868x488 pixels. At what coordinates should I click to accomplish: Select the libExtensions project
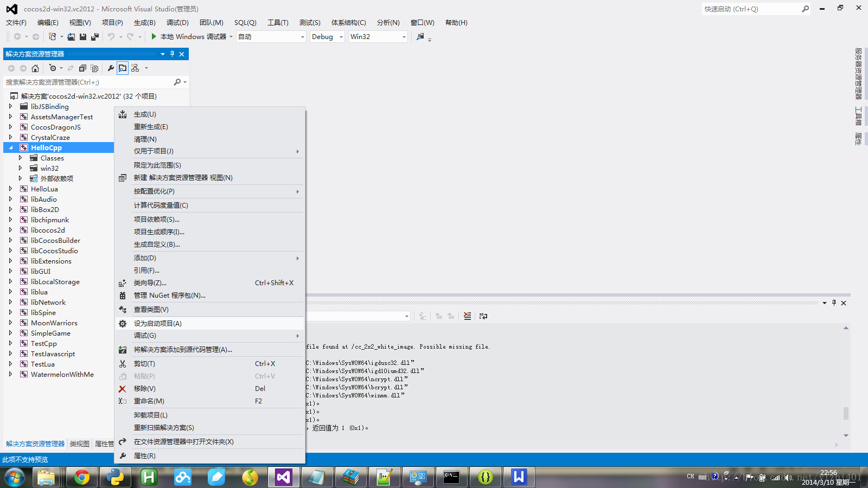click(51, 261)
